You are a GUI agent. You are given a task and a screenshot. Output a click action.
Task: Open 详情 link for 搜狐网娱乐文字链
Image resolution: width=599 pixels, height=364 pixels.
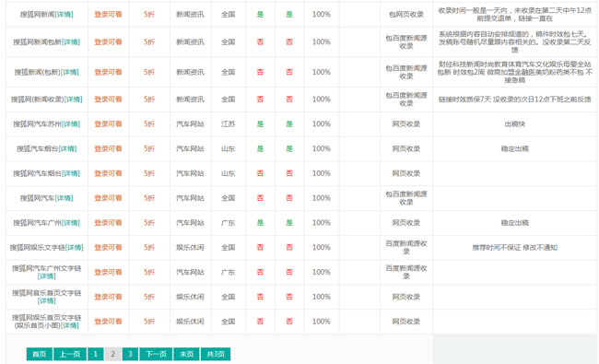click(75, 248)
